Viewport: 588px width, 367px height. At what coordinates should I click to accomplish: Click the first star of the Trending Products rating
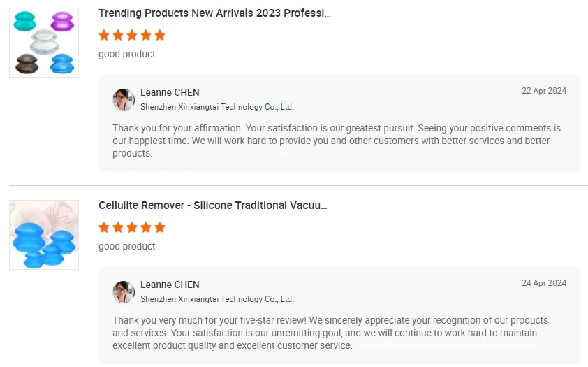tap(104, 35)
